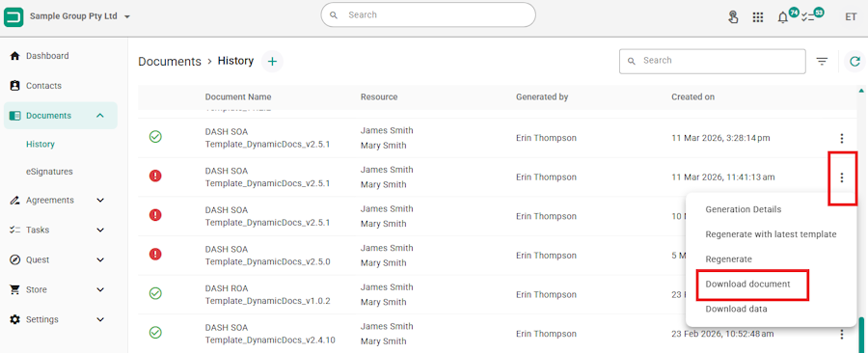The width and height of the screenshot is (868, 353).
Task: Open kebab menu for 10:52:48 am row
Action: tap(841, 334)
